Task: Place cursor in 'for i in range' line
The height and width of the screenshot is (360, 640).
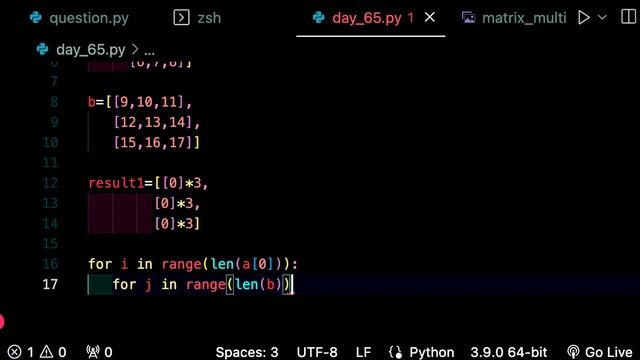Action: (193, 264)
